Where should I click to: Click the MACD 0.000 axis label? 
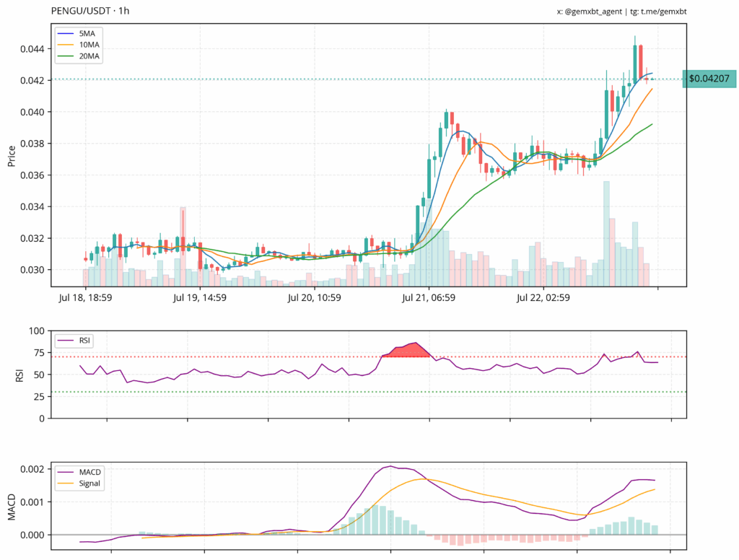pos(32,535)
